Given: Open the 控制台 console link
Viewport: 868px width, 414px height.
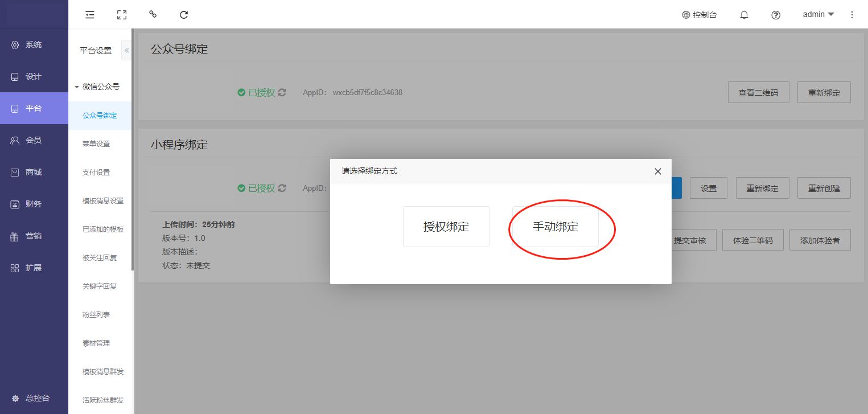Looking at the screenshot, I should tap(700, 15).
